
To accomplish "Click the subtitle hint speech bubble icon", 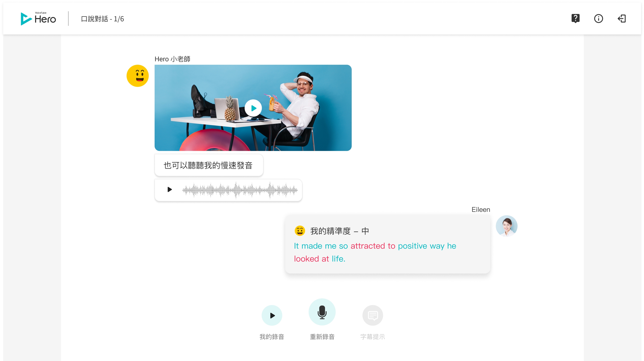I will pos(373,315).
